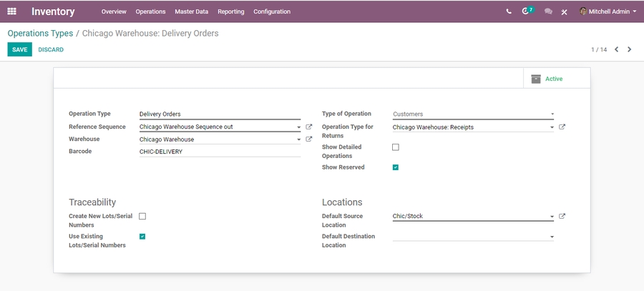Screen dimensions: 644x291
Task: Enable Show Detailed Operations checkbox
Action: click(396, 147)
